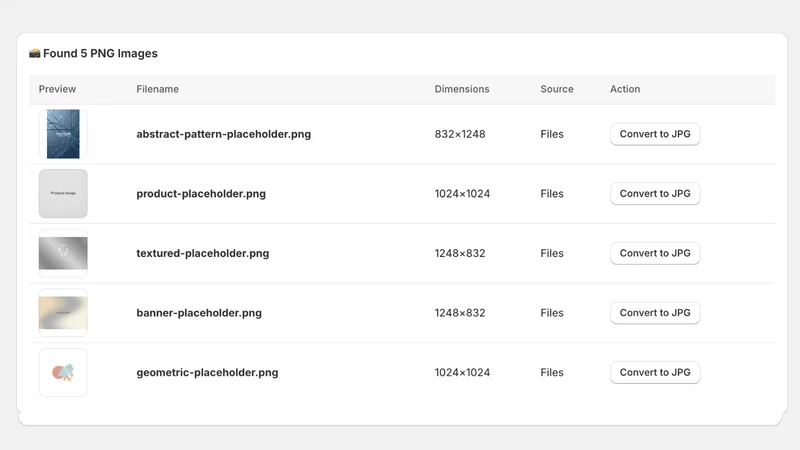The image size is (800, 450).
Task: Click the 1248×832 dimensions for banner-placeholder.png
Action: coord(460,313)
